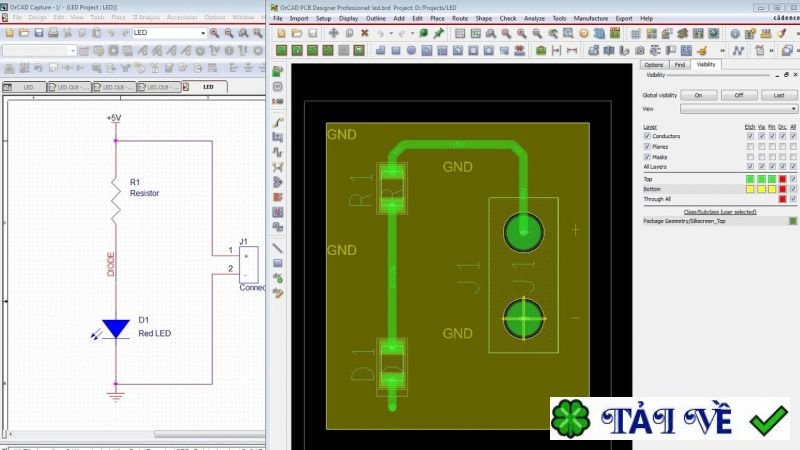This screenshot has width=800, height=450.
Task: Click the first green square icon in PCB toolbar
Action: (281, 51)
